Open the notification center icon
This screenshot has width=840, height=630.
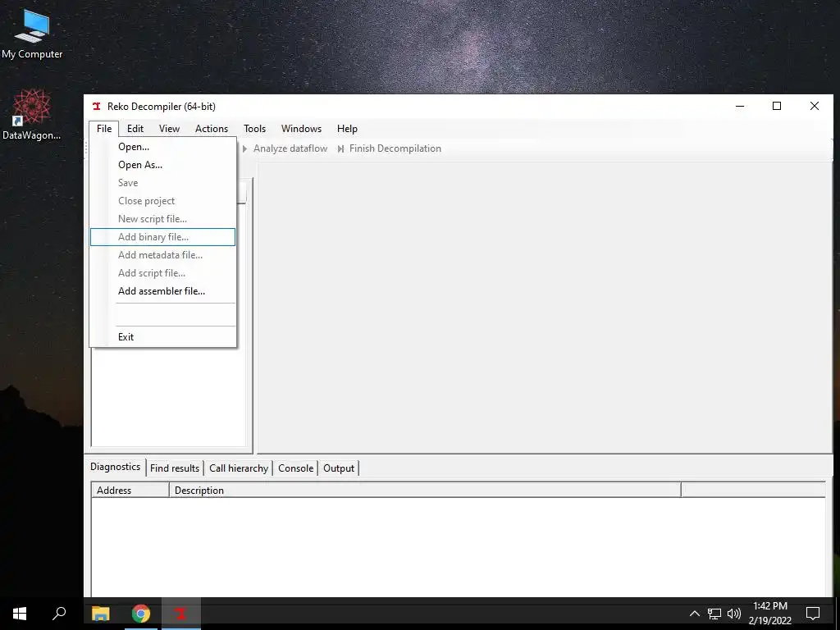[813, 614]
